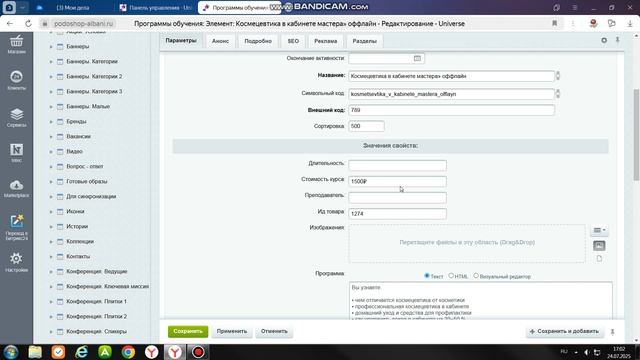
Task: Expand the Контакты tree node
Action: (x=51, y=257)
